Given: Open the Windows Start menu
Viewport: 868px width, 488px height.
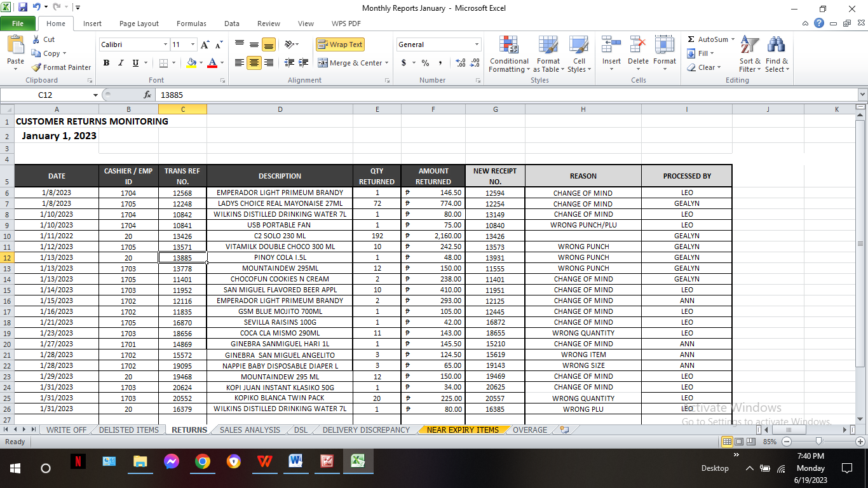Looking at the screenshot, I should point(15,468).
